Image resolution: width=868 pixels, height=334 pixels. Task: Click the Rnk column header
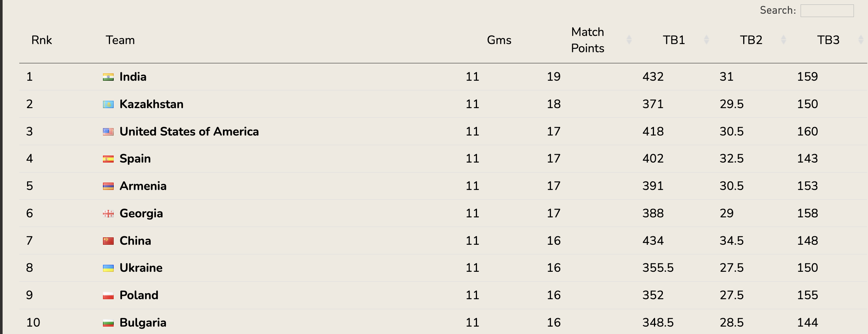pyautogui.click(x=41, y=40)
